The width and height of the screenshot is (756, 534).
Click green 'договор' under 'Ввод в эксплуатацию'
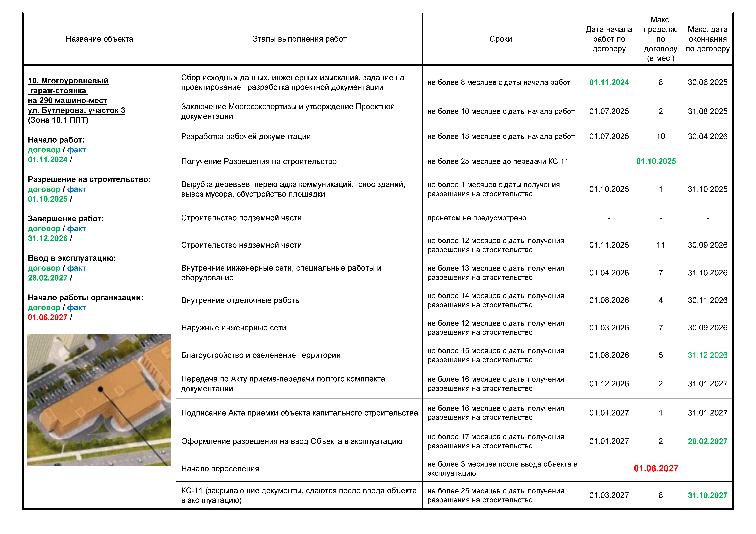[44, 268]
